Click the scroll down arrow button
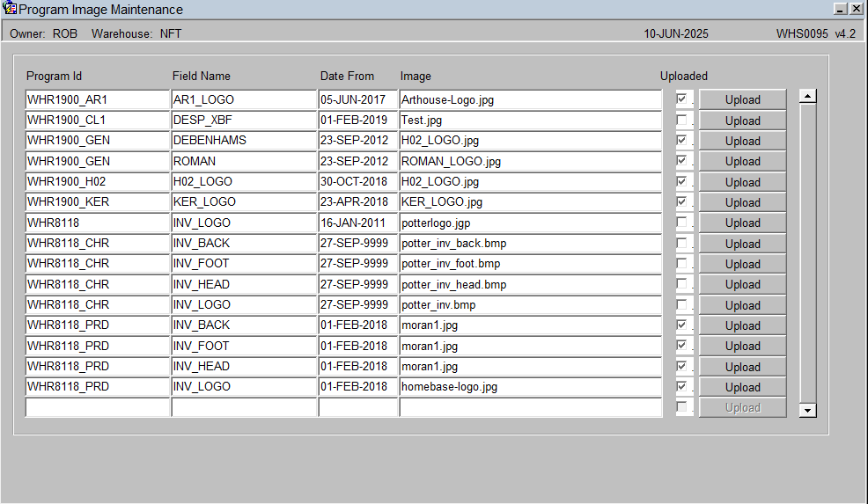 pos(807,410)
